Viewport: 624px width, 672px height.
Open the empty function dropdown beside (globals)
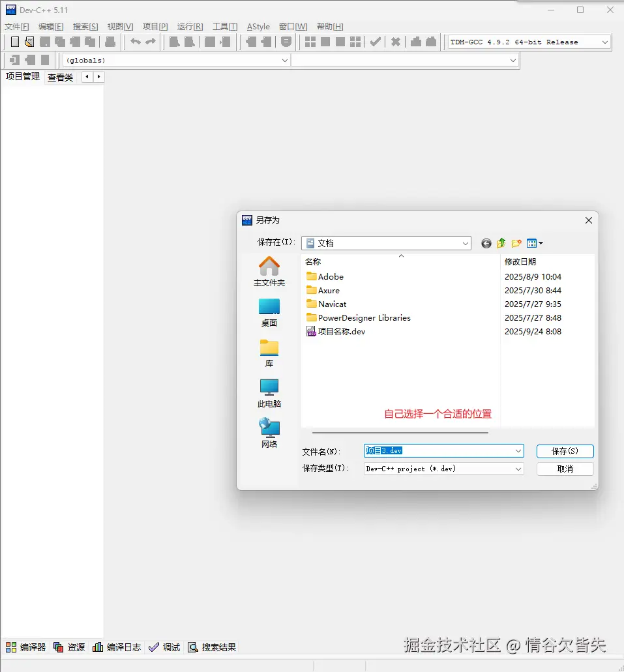point(513,61)
